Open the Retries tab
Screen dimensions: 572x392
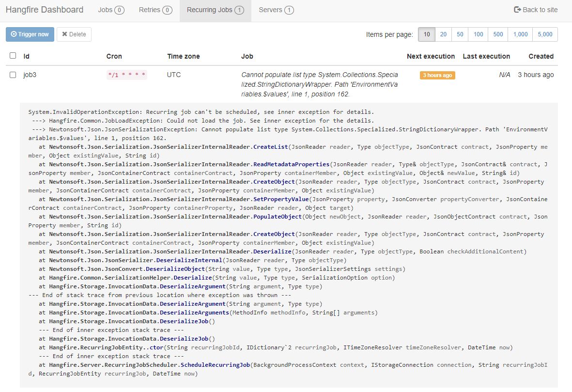(x=155, y=10)
